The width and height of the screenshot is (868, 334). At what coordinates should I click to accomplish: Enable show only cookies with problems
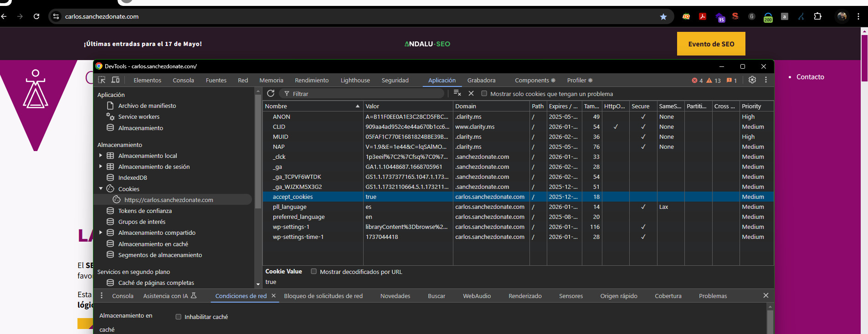(484, 94)
